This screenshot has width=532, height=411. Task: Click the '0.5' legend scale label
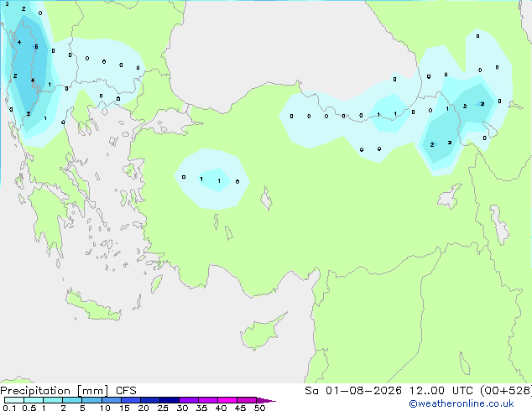tap(29, 408)
